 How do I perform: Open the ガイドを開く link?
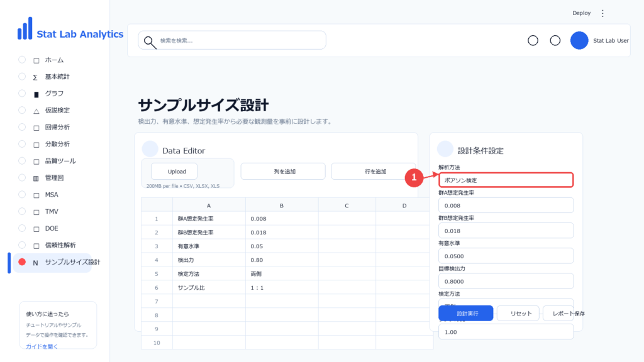(42, 346)
